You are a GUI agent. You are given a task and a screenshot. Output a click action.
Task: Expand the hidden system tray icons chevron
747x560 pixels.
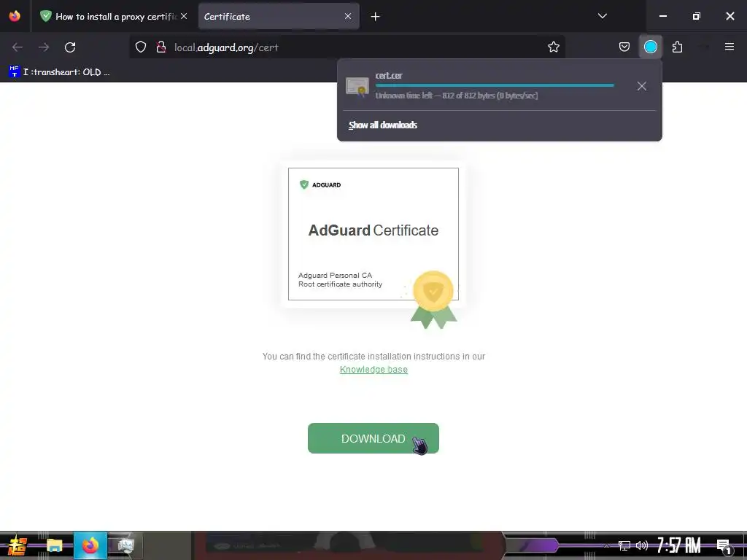(606, 545)
